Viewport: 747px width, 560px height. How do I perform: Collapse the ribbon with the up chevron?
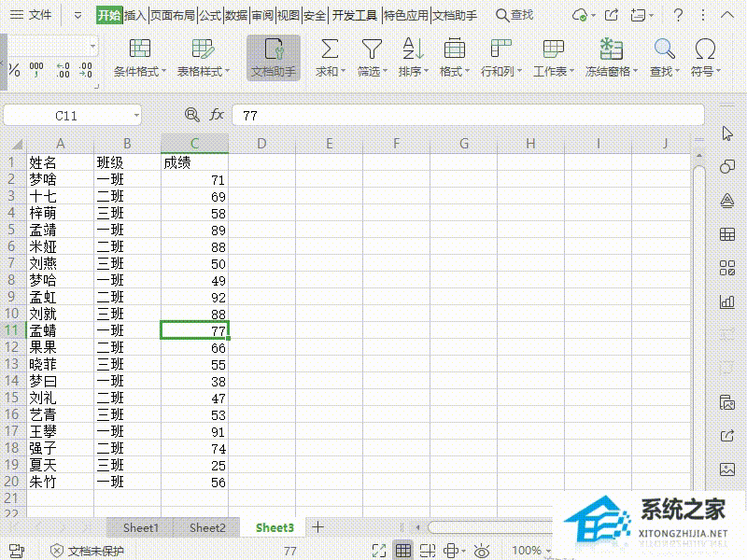tap(727, 15)
